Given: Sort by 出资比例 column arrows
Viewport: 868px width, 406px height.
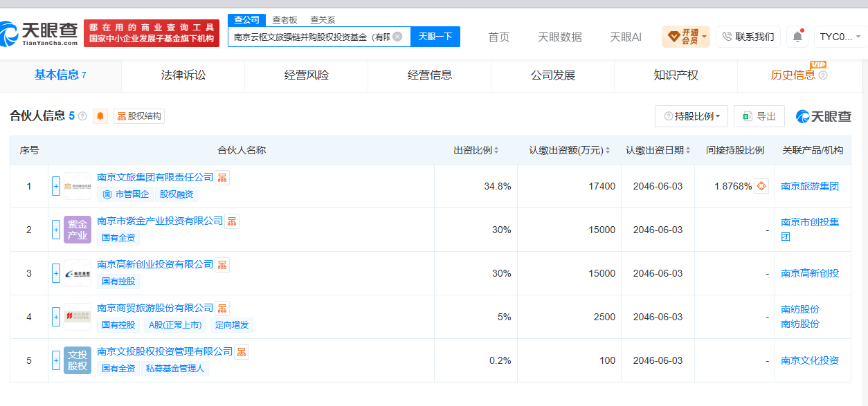Looking at the screenshot, I should pos(496,150).
